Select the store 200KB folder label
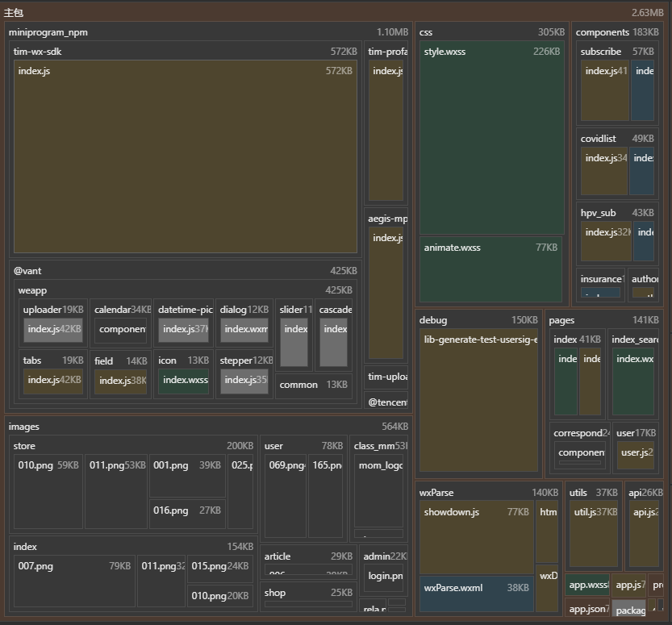 click(x=24, y=445)
